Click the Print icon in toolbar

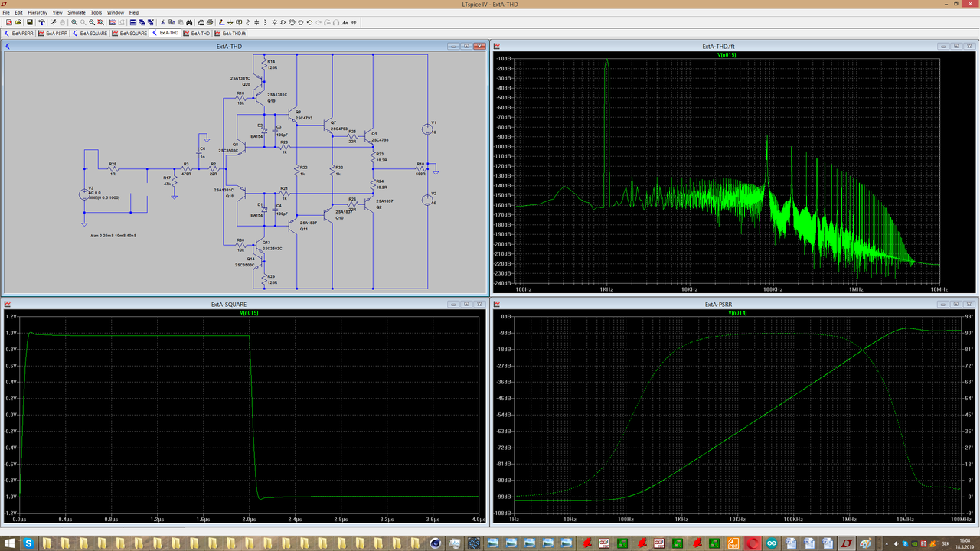pyautogui.click(x=210, y=22)
